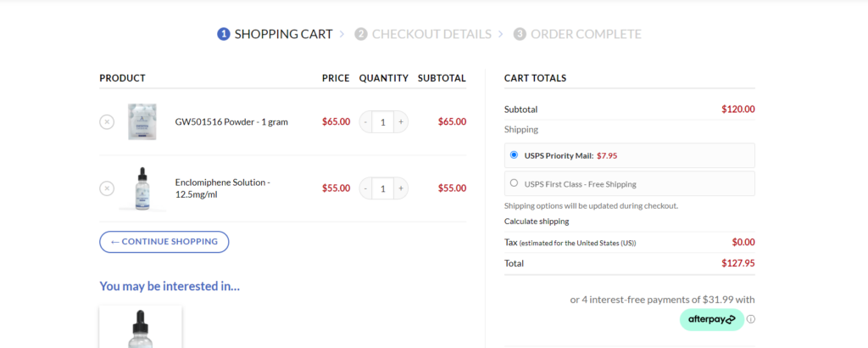Viewport: 868px width, 348px height.
Task: Remove Enclomiphene Solution from cart
Action: (107, 188)
